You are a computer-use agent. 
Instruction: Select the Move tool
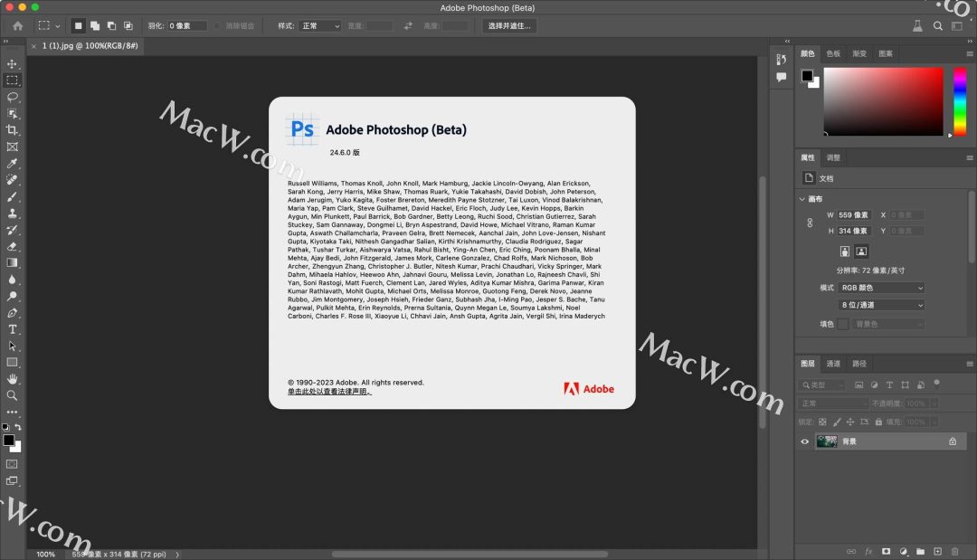(12, 63)
